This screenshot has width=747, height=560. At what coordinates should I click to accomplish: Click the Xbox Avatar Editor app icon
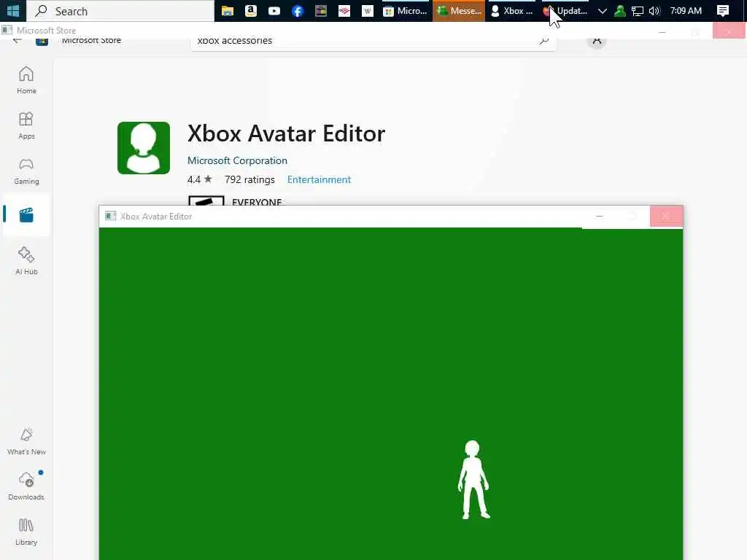144,147
